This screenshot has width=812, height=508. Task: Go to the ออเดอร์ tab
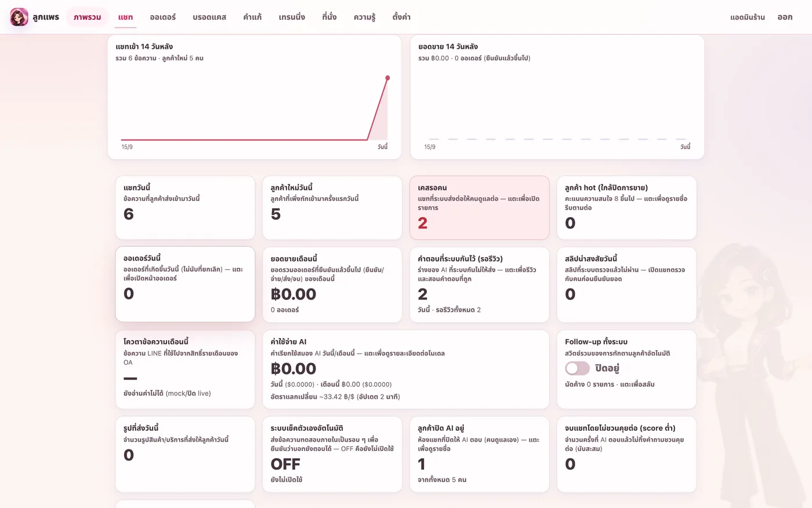[x=163, y=17]
